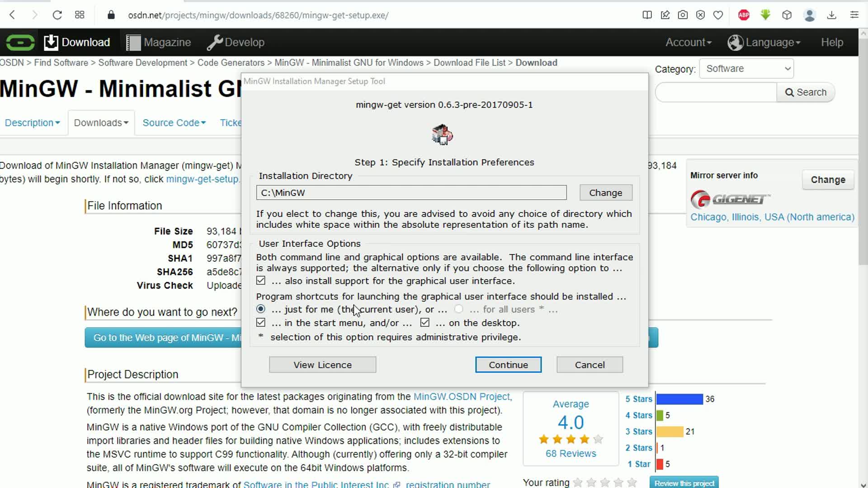Click the Magazine icon in OSDN header
Image resolution: width=868 pixels, height=488 pixels.
133,42
